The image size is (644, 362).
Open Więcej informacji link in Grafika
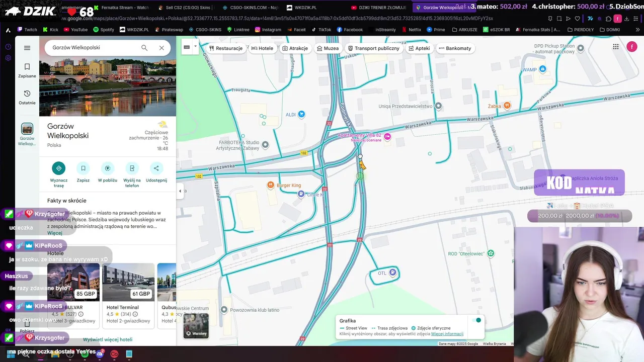click(447, 334)
